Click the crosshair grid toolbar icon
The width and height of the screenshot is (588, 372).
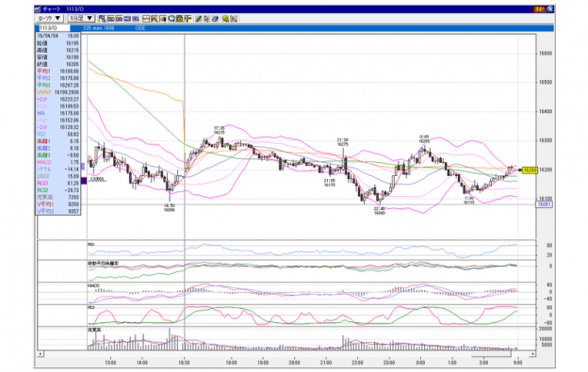tap(188, 18)
